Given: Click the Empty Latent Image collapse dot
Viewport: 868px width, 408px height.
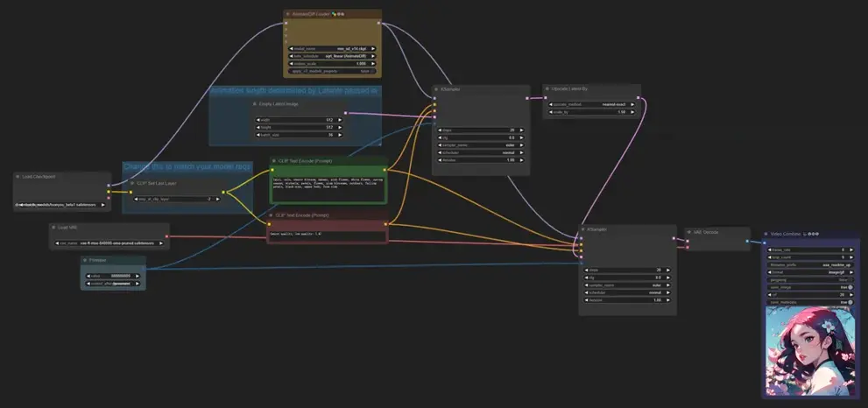Looking at the screenshot, I should click(x=254, y=103).
